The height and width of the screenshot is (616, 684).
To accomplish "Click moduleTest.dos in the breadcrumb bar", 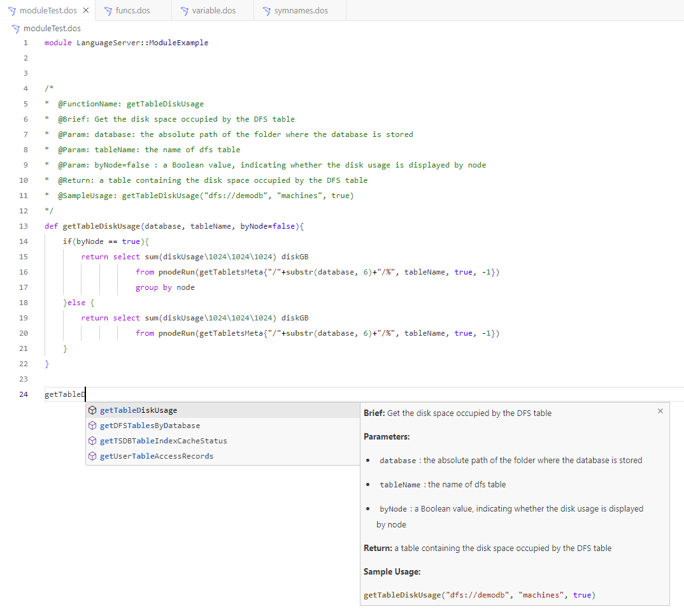I will 52,29.
